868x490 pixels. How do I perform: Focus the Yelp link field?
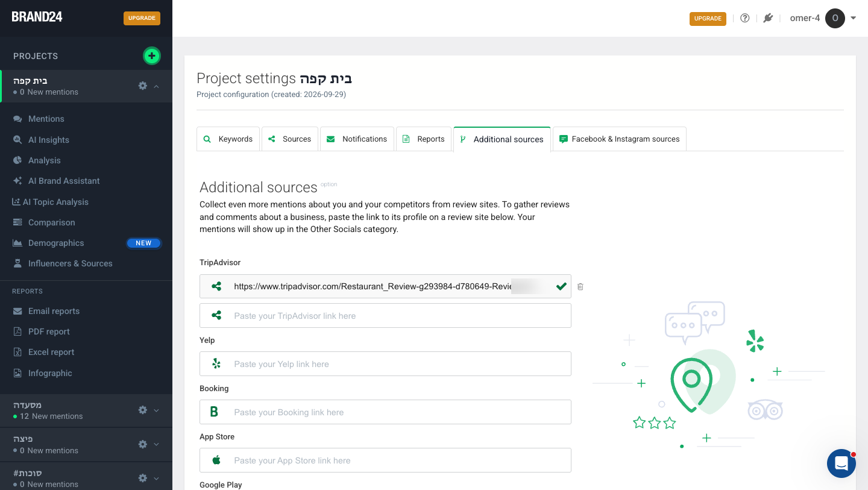385,364
